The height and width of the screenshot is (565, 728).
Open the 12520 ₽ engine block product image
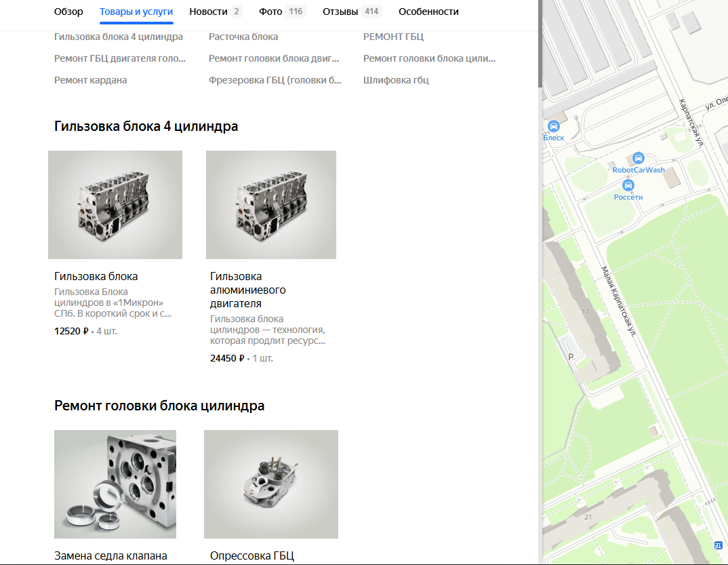pyautogui.click(x=115, y=205)
